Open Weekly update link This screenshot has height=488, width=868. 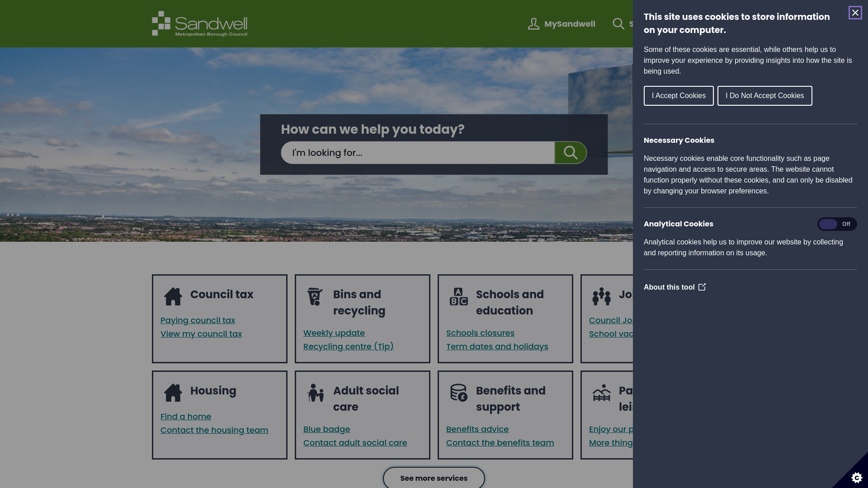pyautogui.click(x=334, y=333)
